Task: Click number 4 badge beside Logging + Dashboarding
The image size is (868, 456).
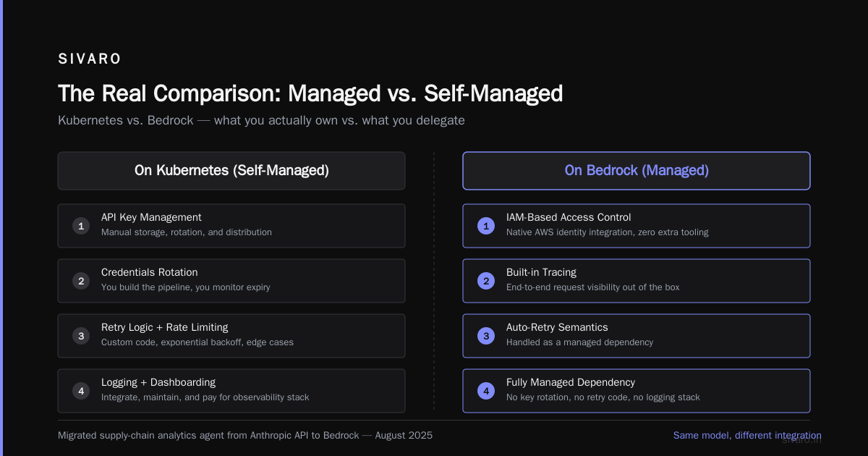Action: [x=81, y=391]
